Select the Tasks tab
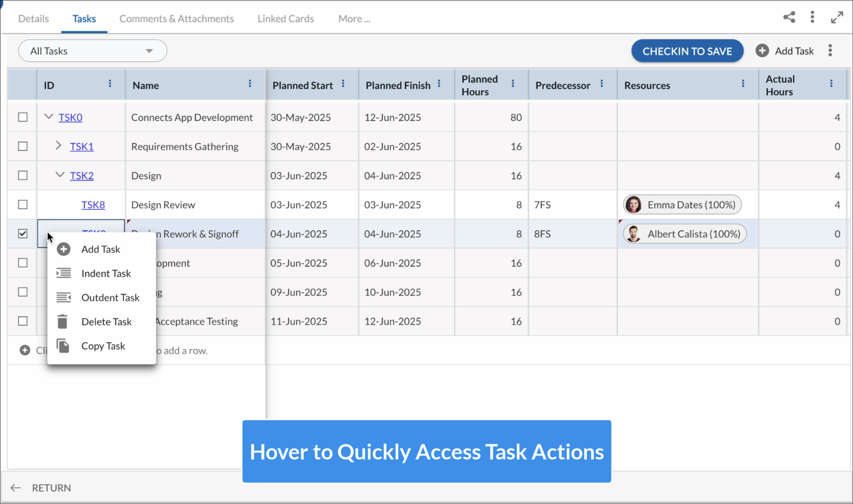This screenshot has height=504, width=853. click(84, 19)
